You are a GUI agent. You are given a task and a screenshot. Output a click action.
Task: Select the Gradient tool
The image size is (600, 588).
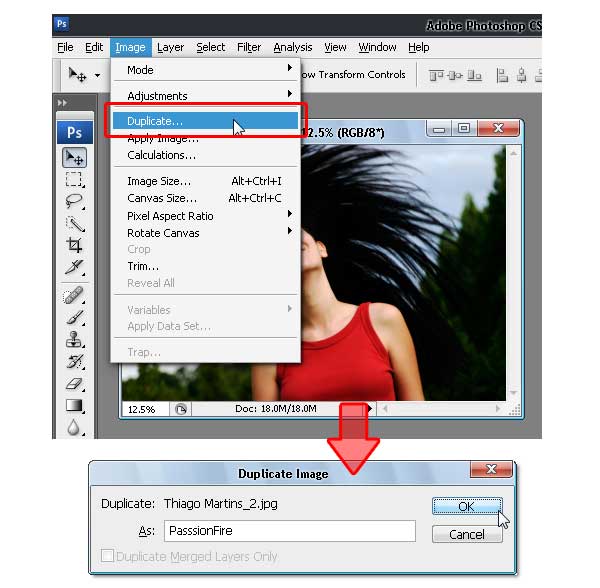75,405
